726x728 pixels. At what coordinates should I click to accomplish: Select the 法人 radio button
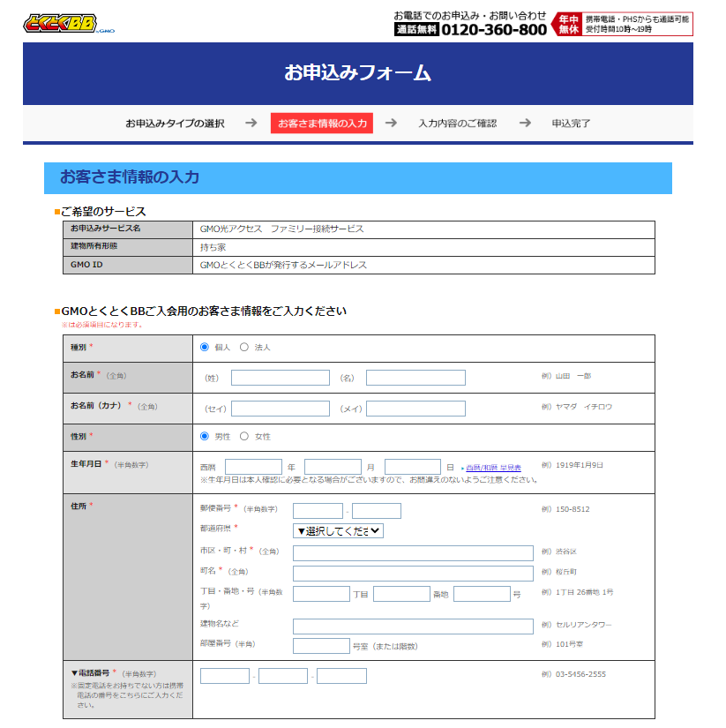244,348
